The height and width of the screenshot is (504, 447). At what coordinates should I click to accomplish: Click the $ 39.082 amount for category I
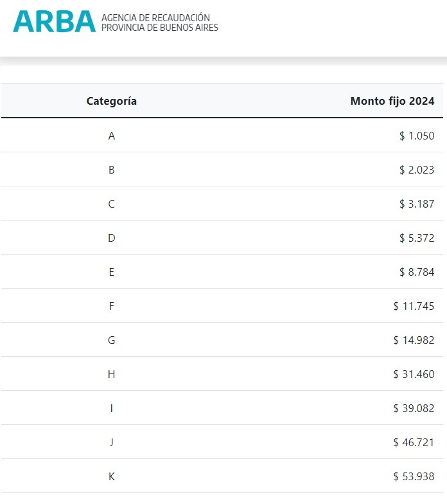pyautogui.click(x=414, y=408)
